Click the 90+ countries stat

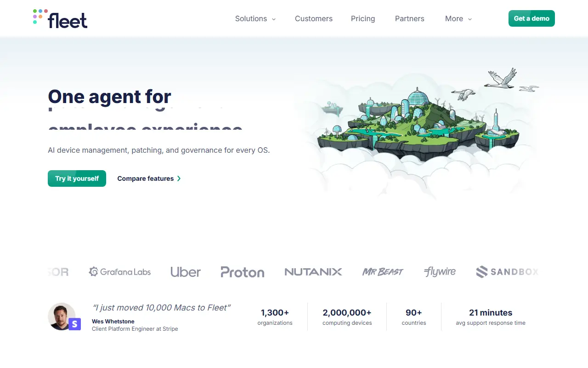[x=413, y=317]
